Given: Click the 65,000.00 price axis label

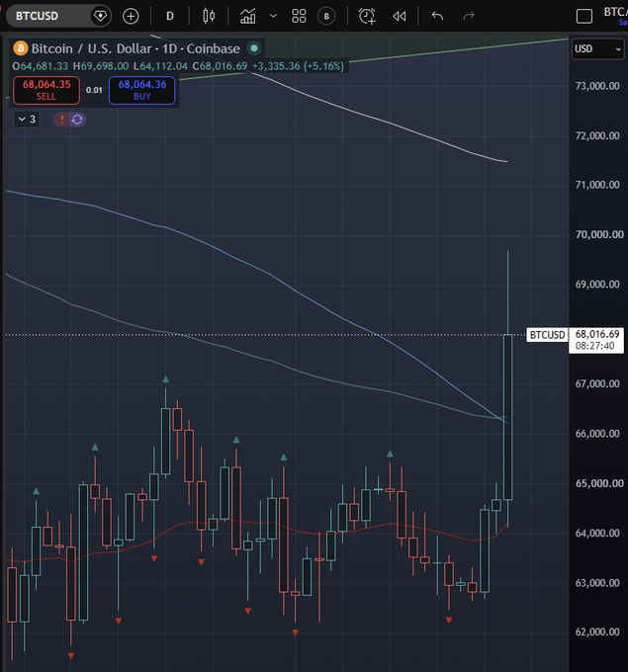Looking at the screenshot, I should click(599, 483).
